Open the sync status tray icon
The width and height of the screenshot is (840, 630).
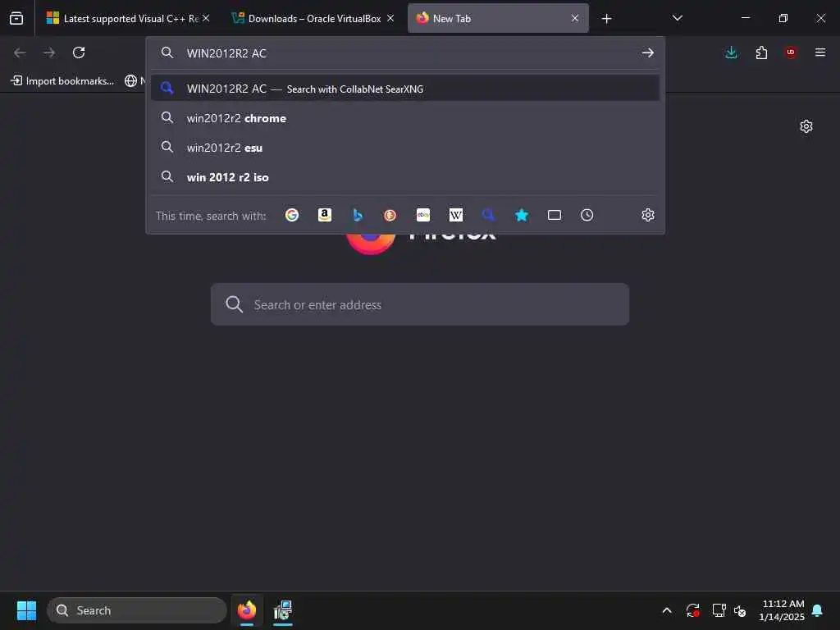(692, 610)
